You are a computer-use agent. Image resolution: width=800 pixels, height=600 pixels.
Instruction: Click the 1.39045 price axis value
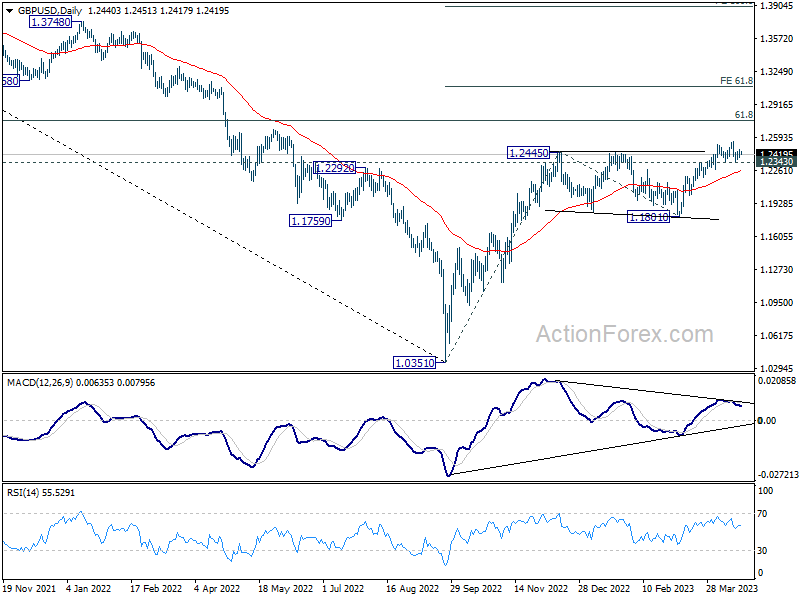point(777,6)
